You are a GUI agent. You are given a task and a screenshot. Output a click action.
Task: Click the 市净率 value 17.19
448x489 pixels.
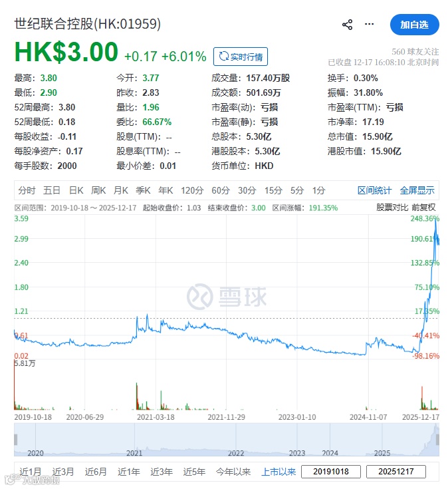(374, 122)
